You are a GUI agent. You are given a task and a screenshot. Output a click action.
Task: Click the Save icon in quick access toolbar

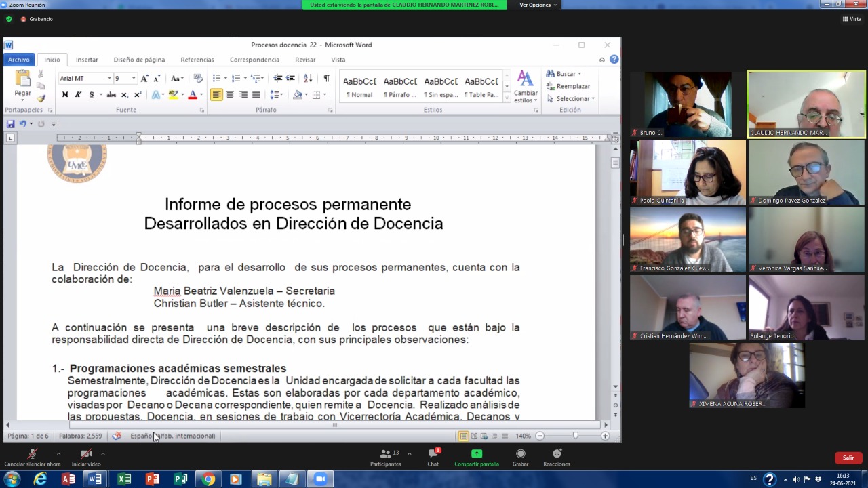pyautogui.click(x=11, y=124)
